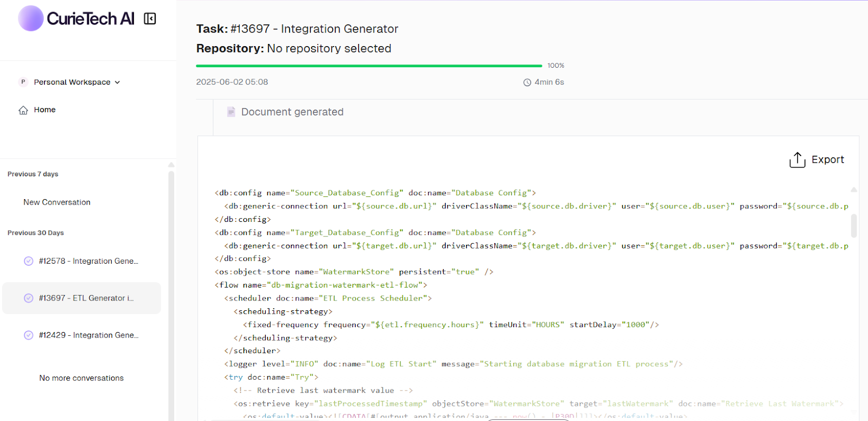Click the 4min 6s duration text

click(549, 82)
